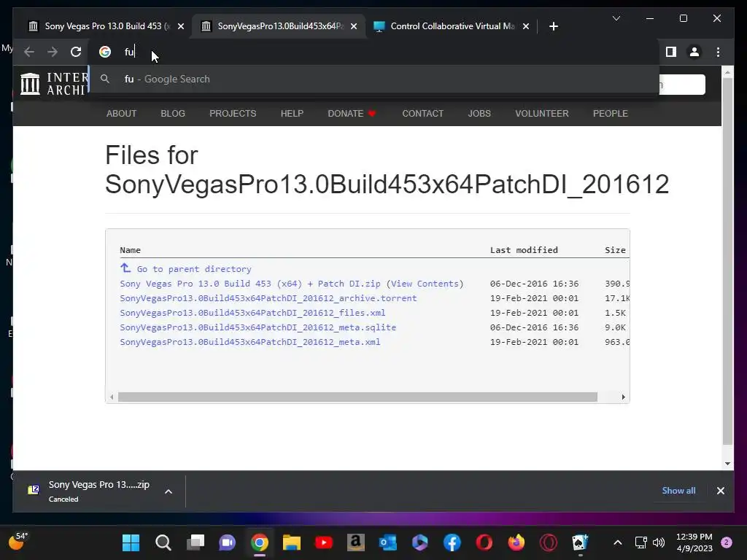Viewport: 747px width, 560px height.
Task: Open the Windows Start menu
Action: 131,542
